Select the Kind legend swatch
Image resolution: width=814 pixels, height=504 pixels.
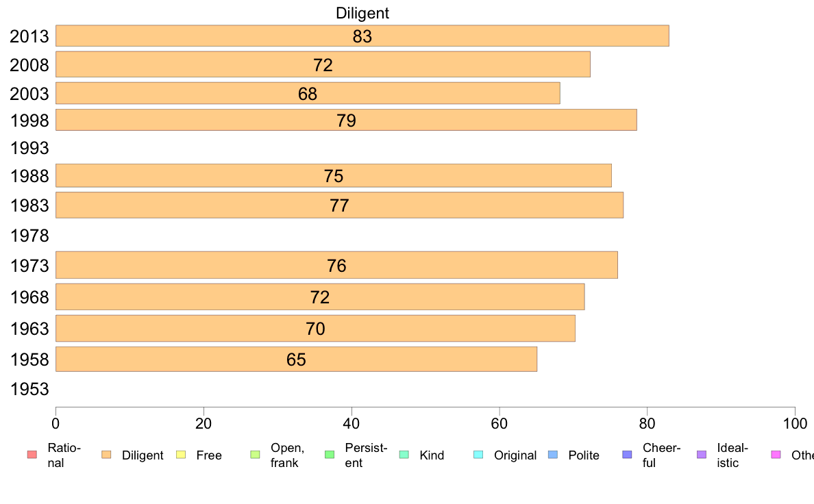(x=404, y=455)
